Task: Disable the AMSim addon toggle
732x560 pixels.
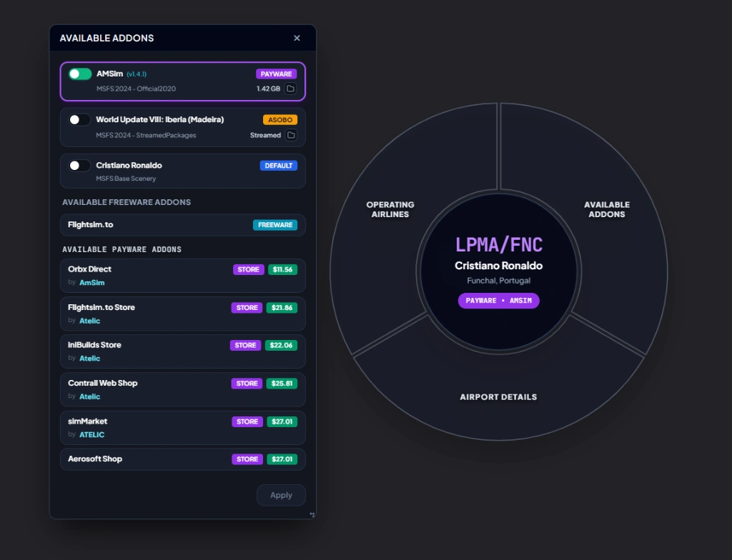Action: click(x=80, y=74)
